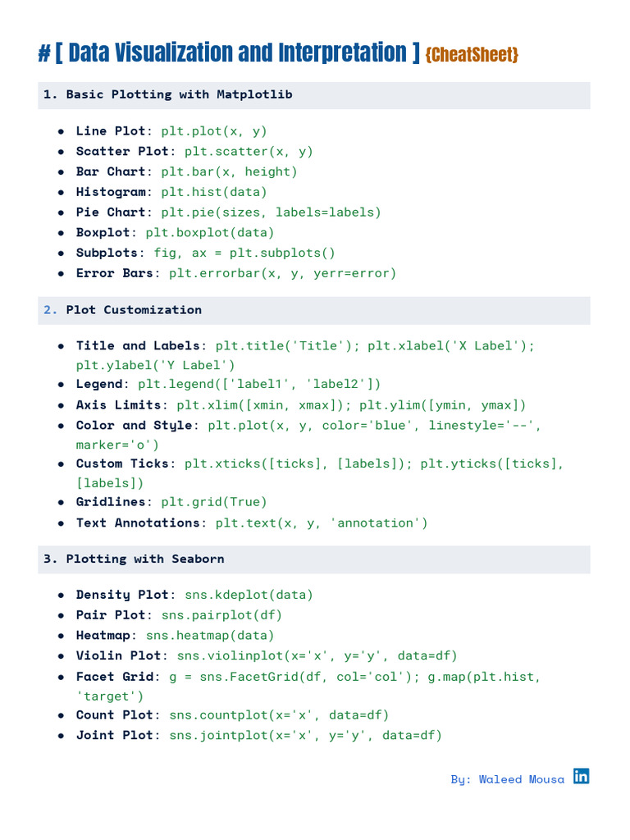
Task: Click the LinkedIn icon
Action: (581, 776)
